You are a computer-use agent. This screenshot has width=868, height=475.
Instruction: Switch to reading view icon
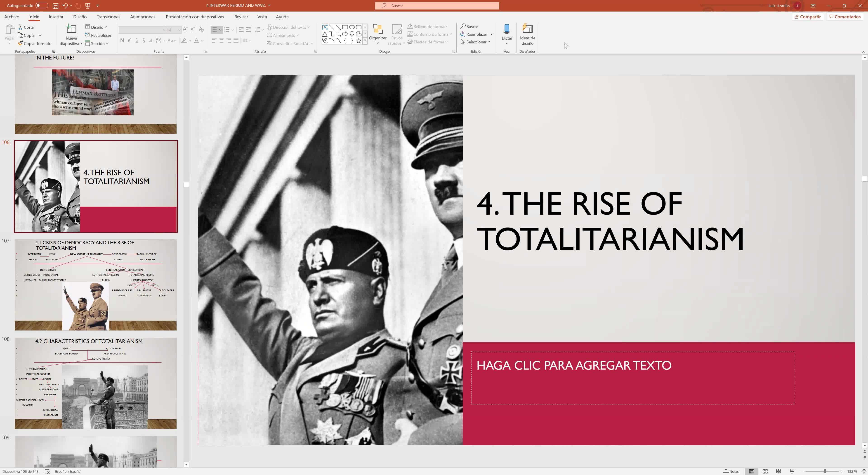[x=778, y=471]
